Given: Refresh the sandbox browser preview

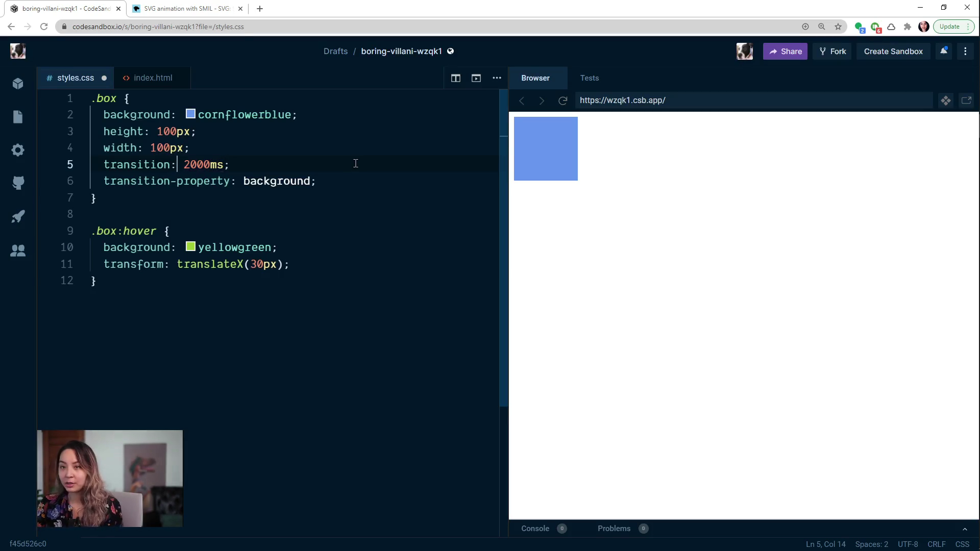Looking at the screenshot, I should point(562,101).
